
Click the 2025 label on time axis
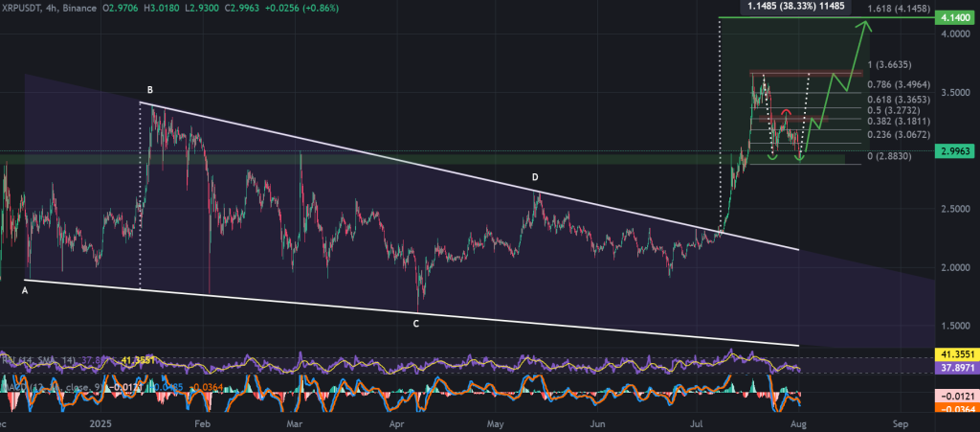tap(99, 422)
